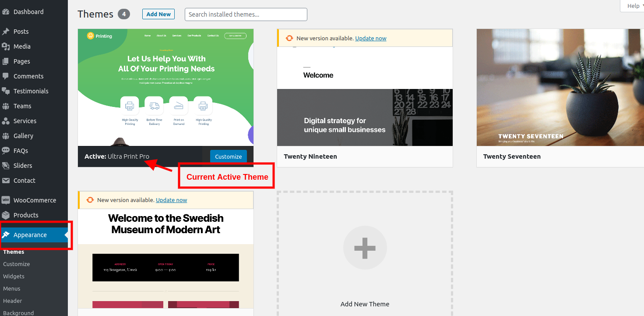Open Background submenu item
644x316 pixels.
tap(18, 313)
